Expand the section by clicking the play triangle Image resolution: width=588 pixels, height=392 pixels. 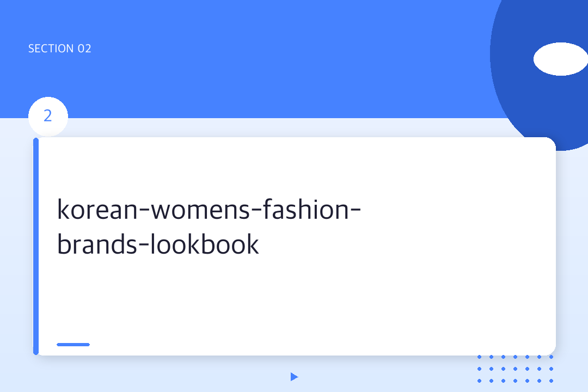coord(295,376)
